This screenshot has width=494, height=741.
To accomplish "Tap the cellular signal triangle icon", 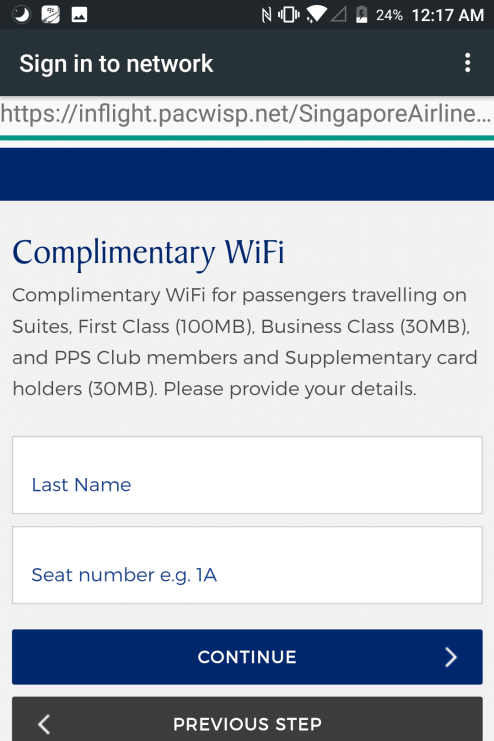I will click(x=338, y=15).
